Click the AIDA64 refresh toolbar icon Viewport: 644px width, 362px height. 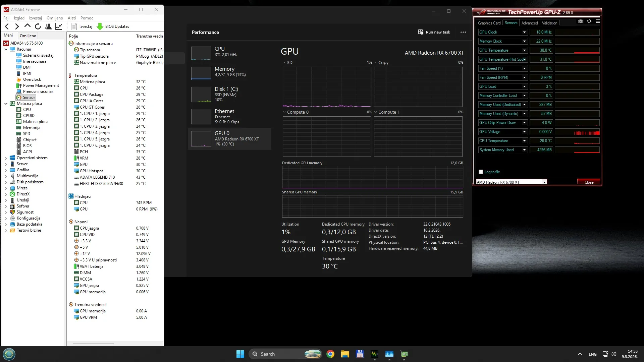[38, 26]
